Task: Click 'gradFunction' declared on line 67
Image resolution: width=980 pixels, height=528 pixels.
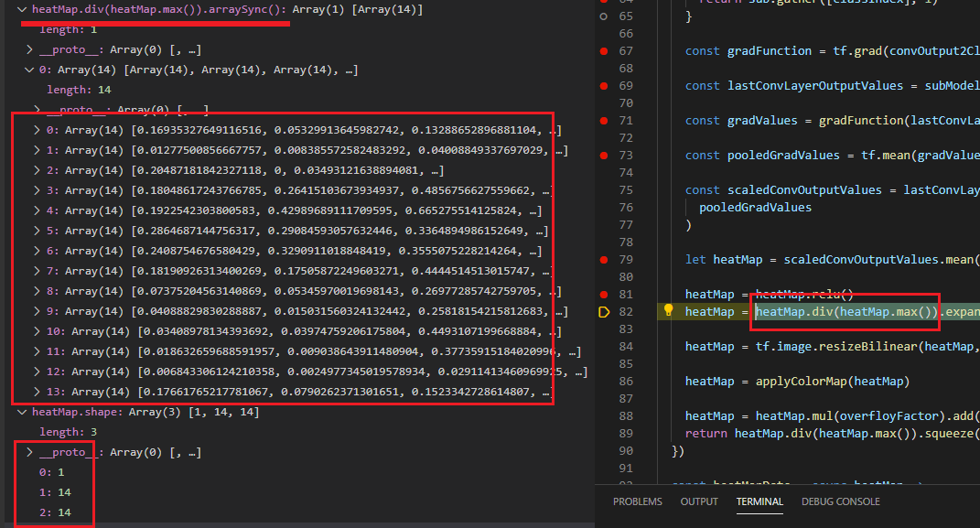Action: coord(770,51)
